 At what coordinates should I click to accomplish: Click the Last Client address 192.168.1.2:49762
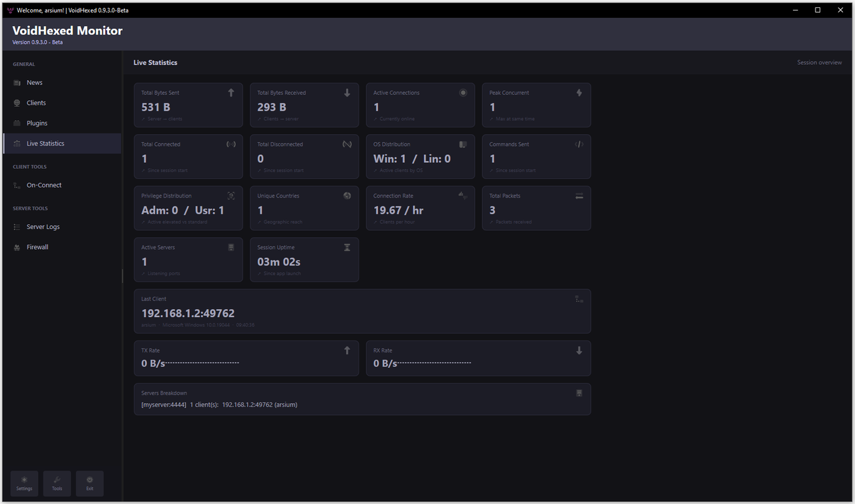click(188, 313)
